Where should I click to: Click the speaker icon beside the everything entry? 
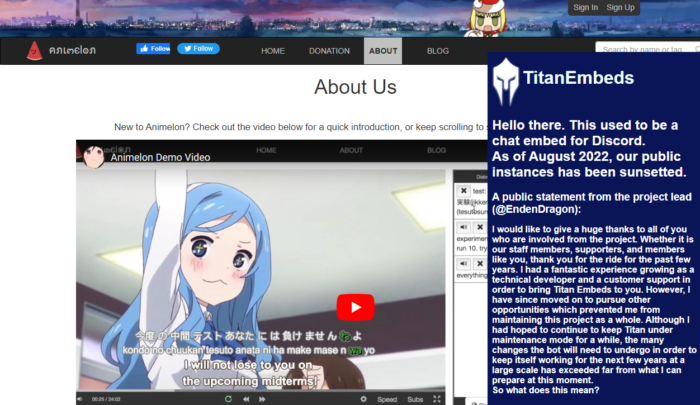coord(463,264)
